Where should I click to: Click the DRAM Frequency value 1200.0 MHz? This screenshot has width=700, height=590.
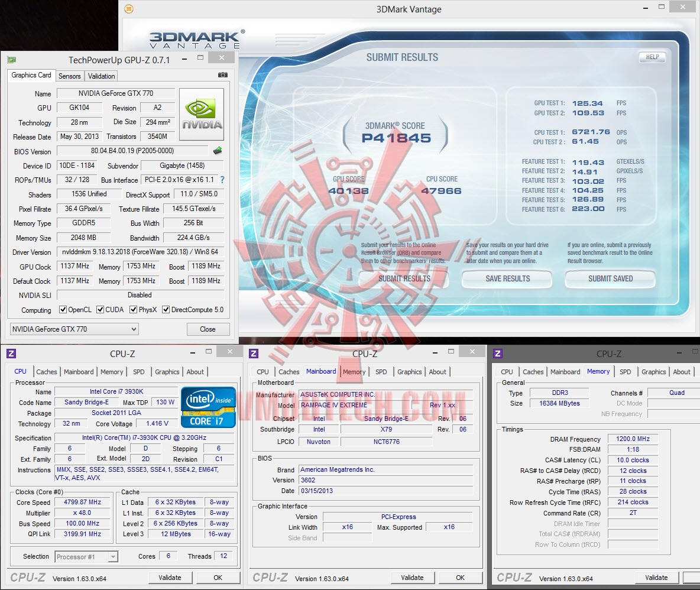633,439
